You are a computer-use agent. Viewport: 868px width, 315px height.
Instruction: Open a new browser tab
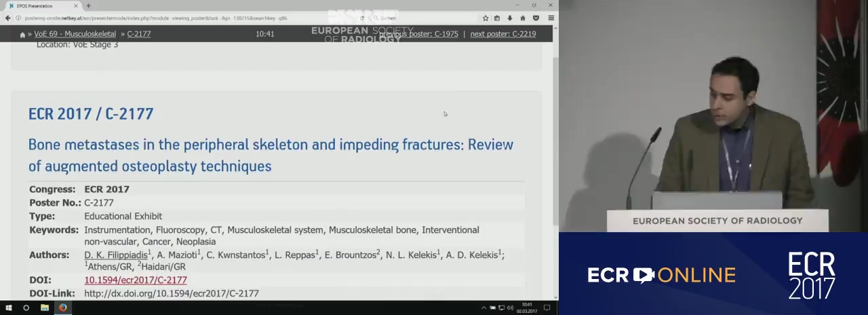(88, 5)
